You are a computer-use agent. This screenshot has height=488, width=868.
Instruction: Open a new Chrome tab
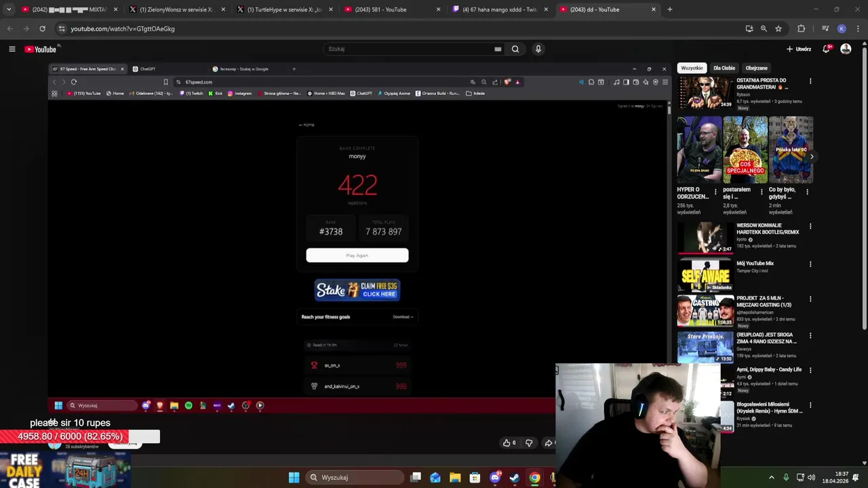coord(670,9)
